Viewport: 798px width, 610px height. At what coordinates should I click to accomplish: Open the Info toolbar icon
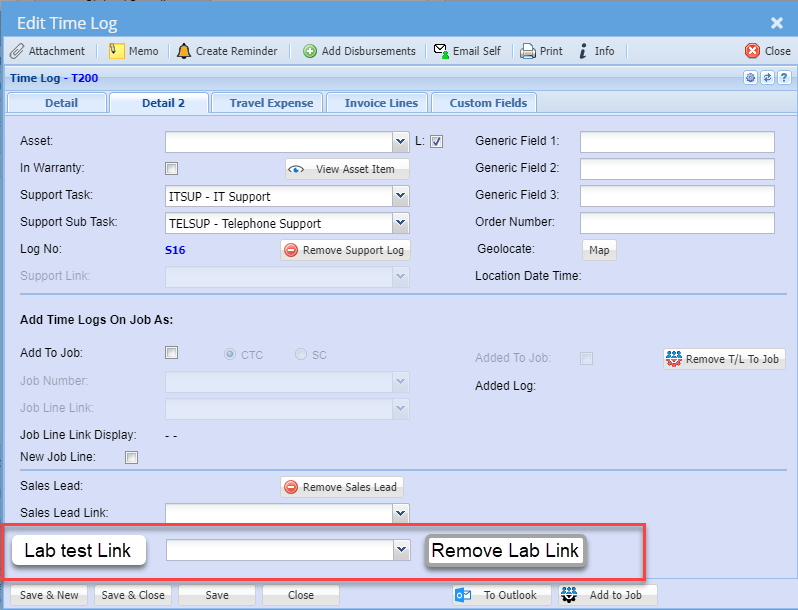pyautogui.click(x=583, y=51)
